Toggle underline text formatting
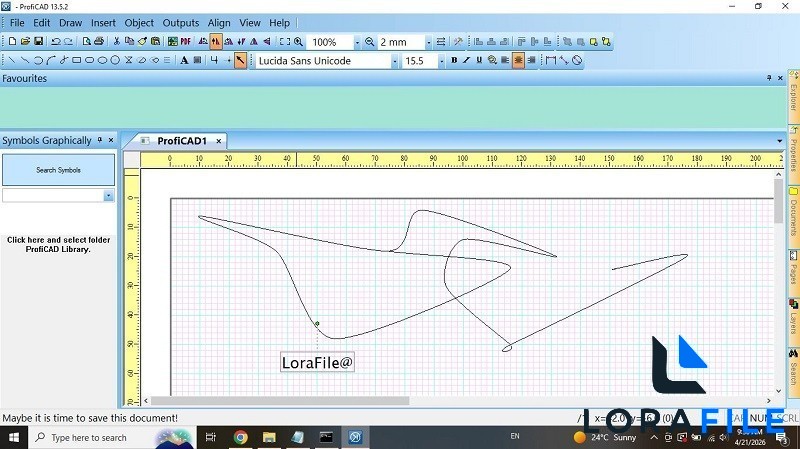 tap(479, 60)
